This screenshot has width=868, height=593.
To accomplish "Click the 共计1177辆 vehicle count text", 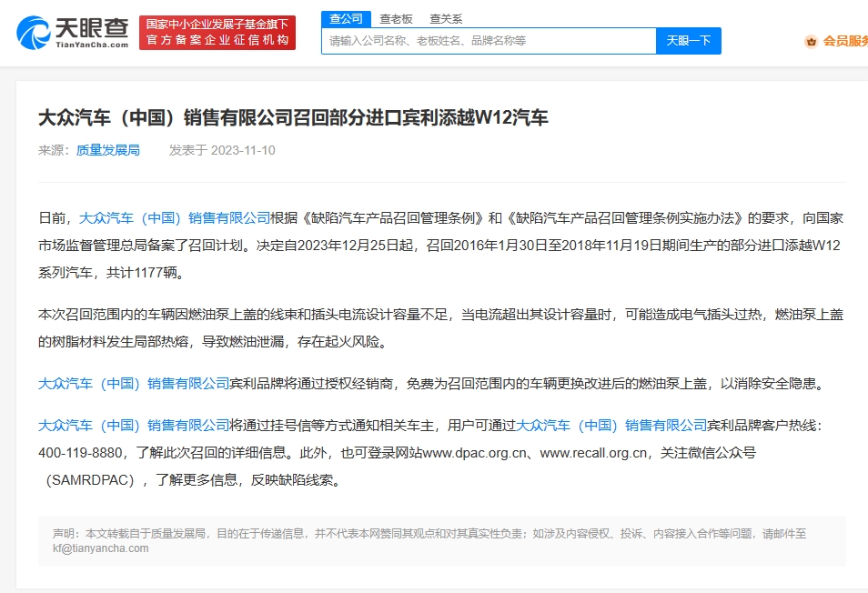I will coord(142,273).
